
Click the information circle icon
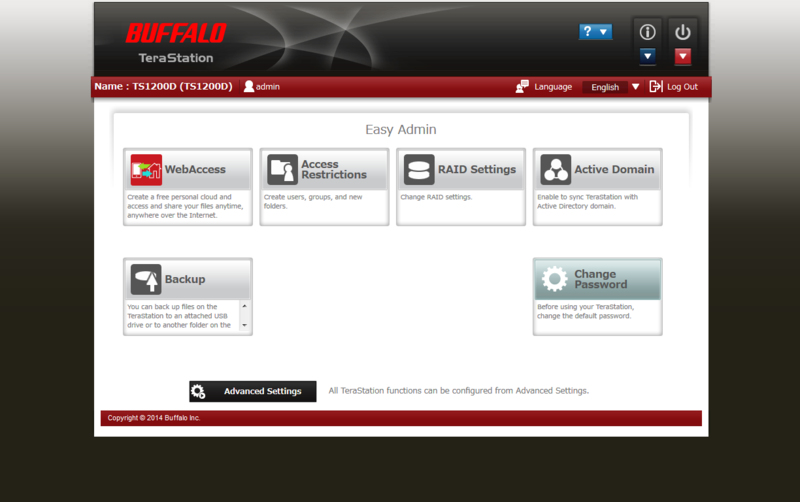[647, 32]
